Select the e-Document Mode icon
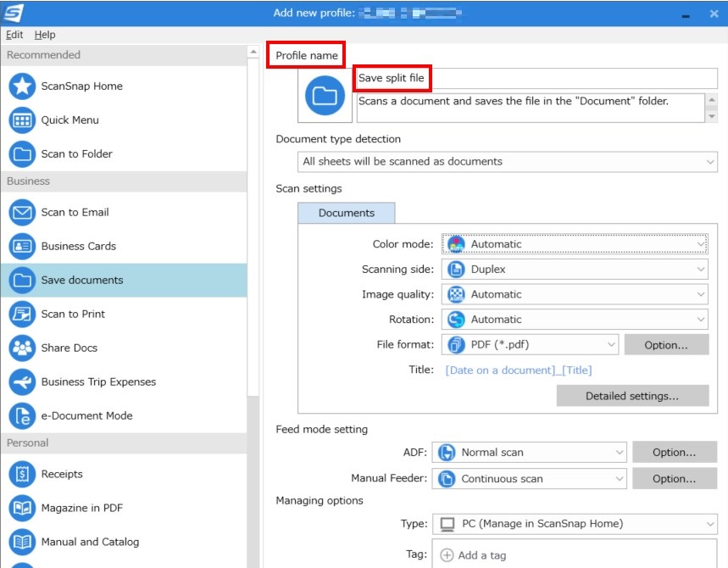This screenshot has height=568, width=728. (22, 415)
